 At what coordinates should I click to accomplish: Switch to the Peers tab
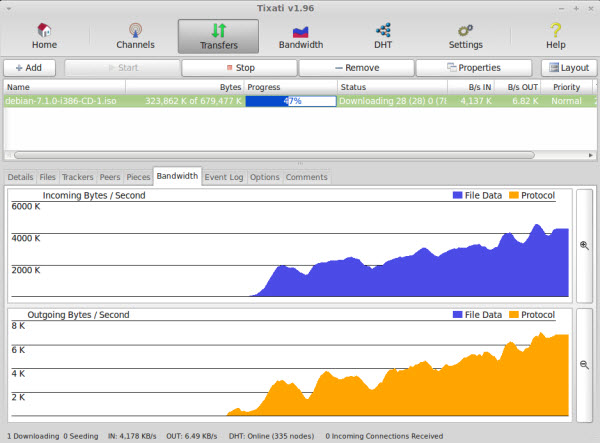[x=110, y=177]
